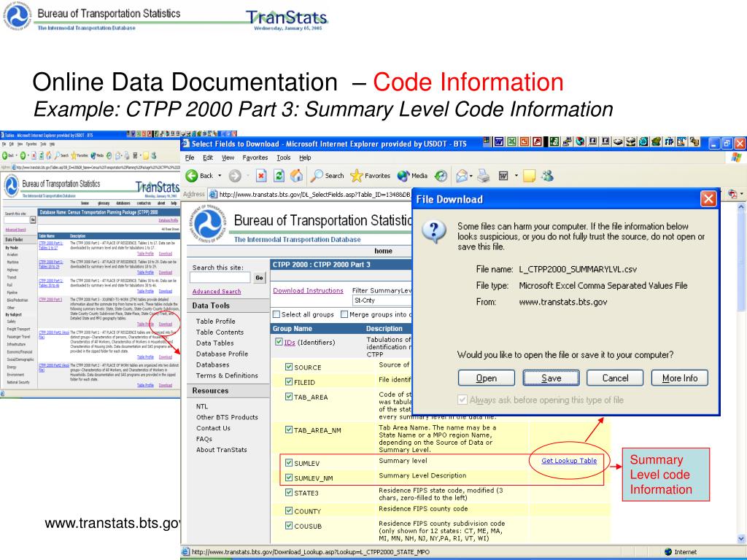Uncheck the FILEID field checkbox
This screenshot has height=560, width=747.
point(289,381)
